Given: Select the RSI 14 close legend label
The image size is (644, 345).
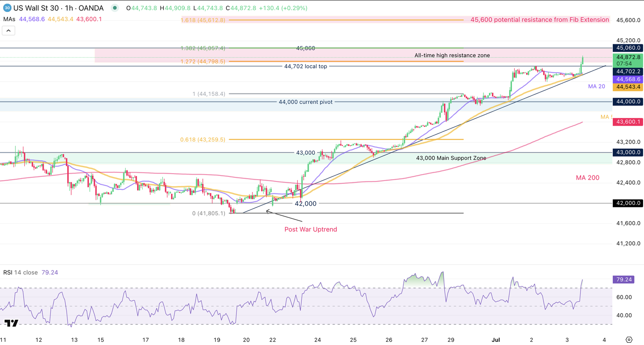Looking at the screenshot, I should click(x=21, y=272).
